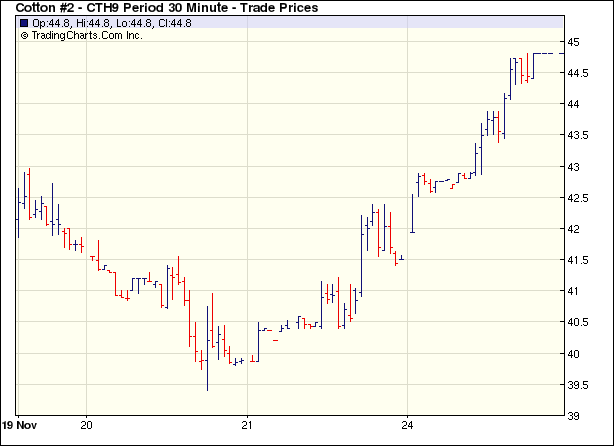Click the 39 label at y-axis bottom
The width and height of the screenshot is (614, 446).
click(x=575, y=416)
